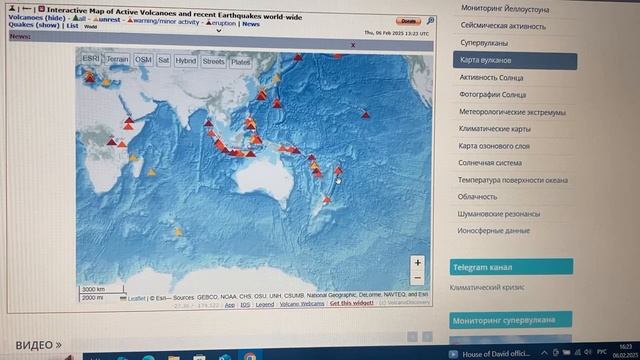
Task: Click the left arrow icon in widget header
Action: click(x=27, y=8)
